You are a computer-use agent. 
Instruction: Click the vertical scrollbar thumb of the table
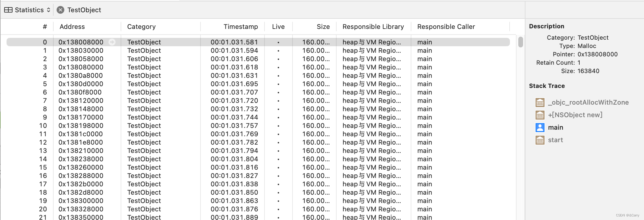click(x=520, y=42)
